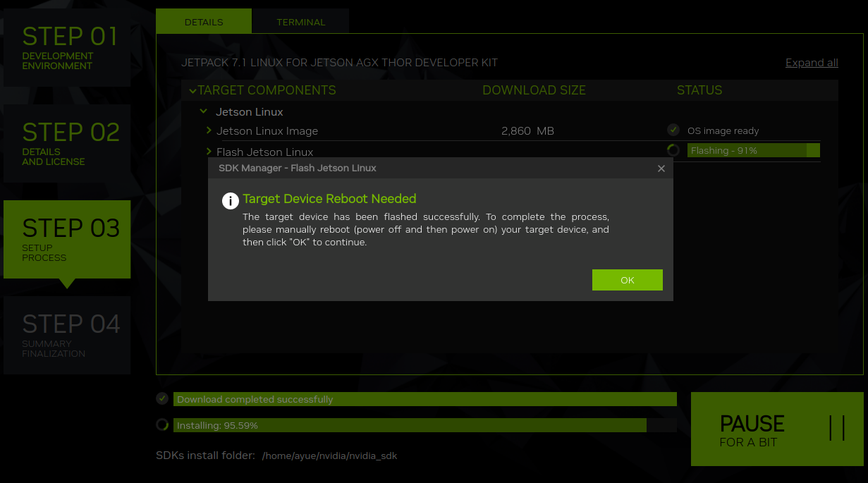Viewport: 868px width, 483px height.
Task: Expand the Flash Jetson Linux row
Action: 209,152
